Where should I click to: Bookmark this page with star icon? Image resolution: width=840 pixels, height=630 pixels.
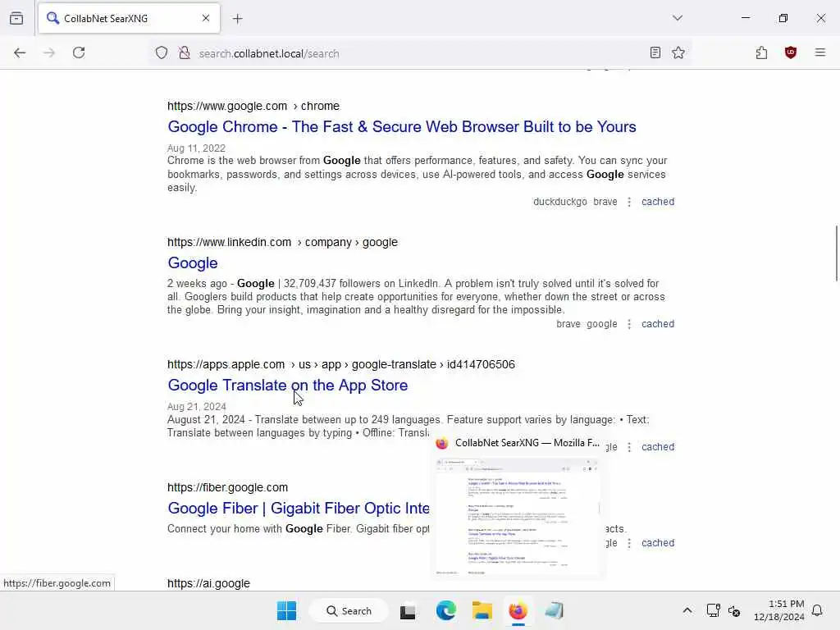pyautogui.click(x=678, y=52)
